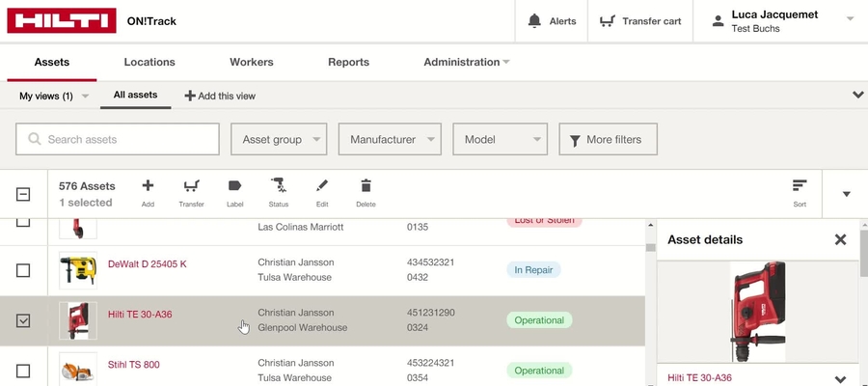Click the 451231290 asset number
Viewport: 868px width, 386px height.
click(x=431, y=313)
